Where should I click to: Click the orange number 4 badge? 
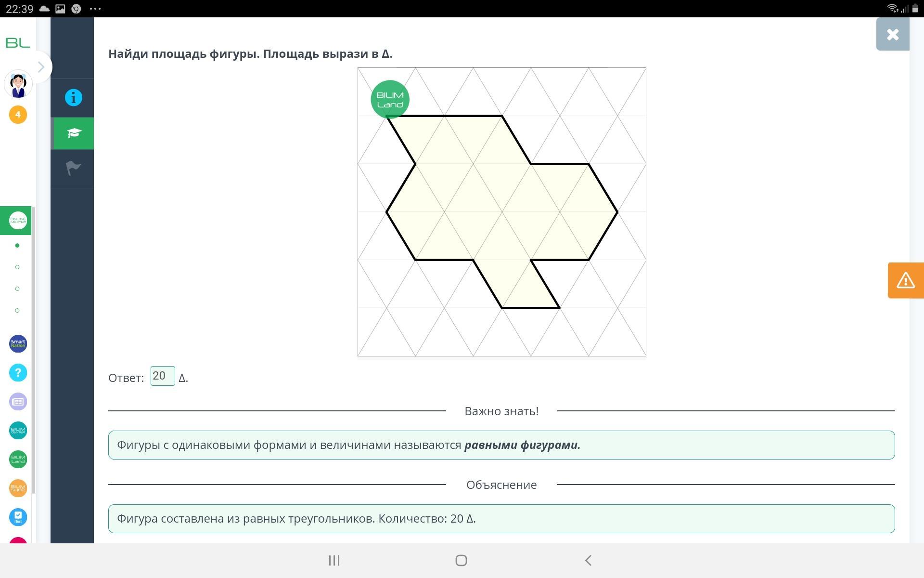pos(18,115)
